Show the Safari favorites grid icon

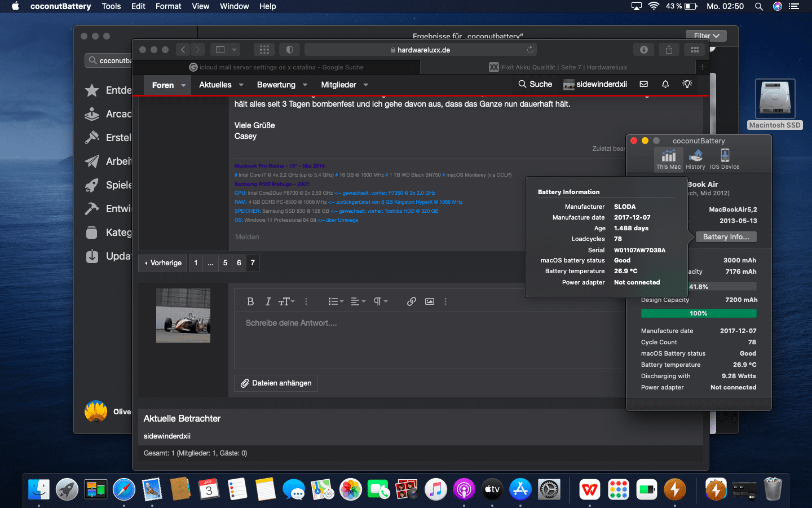264,50
